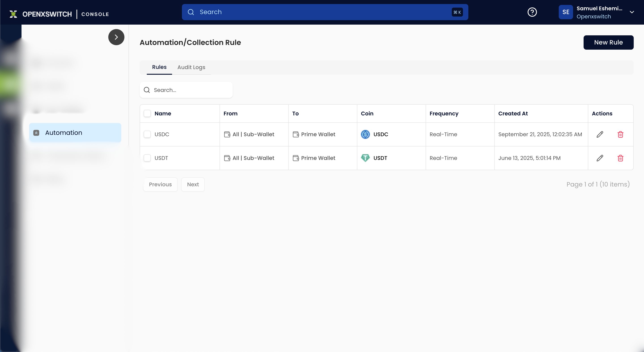Delete the USDC rule with trash icon

point(620,134)
